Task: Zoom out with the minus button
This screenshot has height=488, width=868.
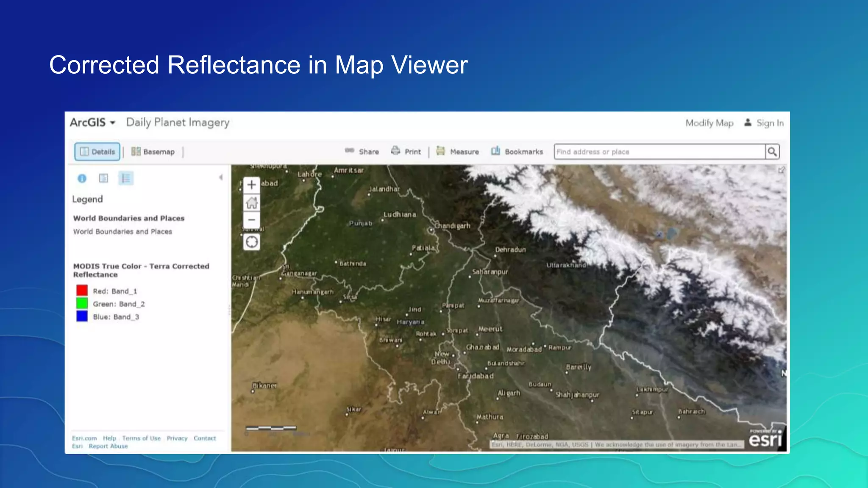Action: (252, 220)
